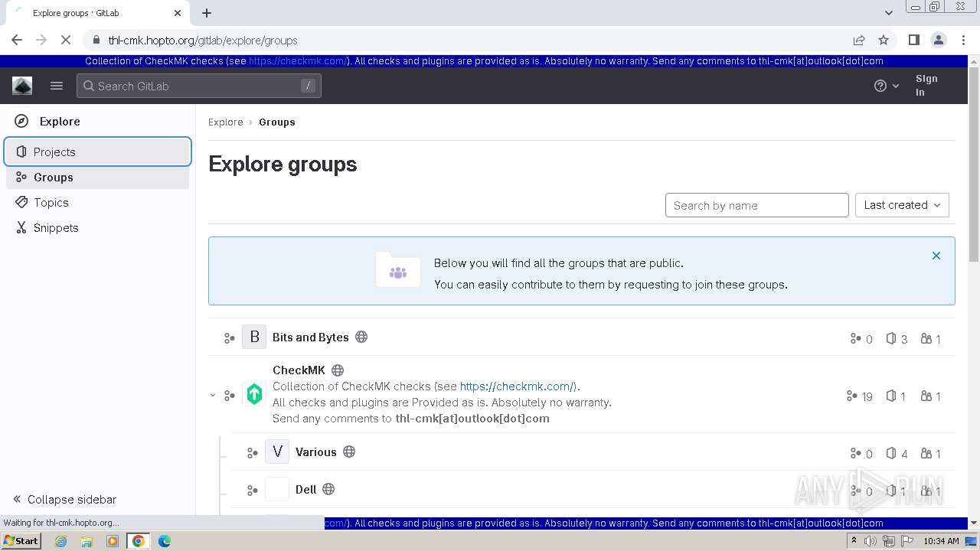Collapse the sidebar
The image size is (980, 551).
point(64,499)
